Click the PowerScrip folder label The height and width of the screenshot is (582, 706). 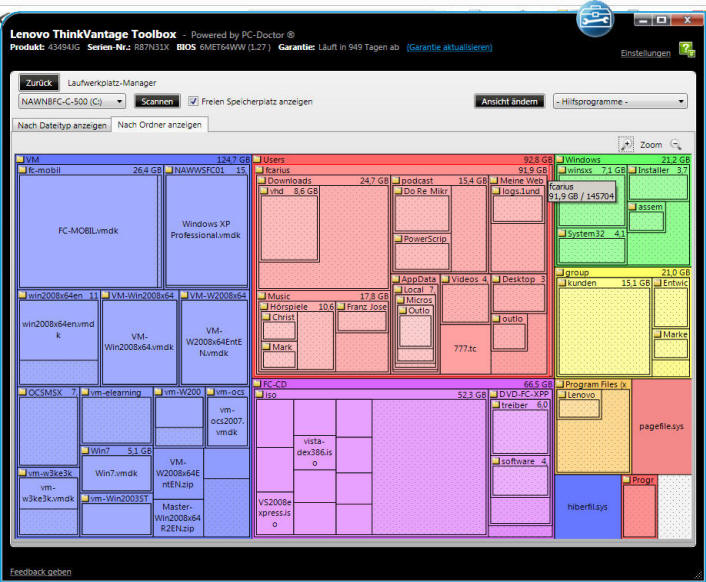pos(425,239)
